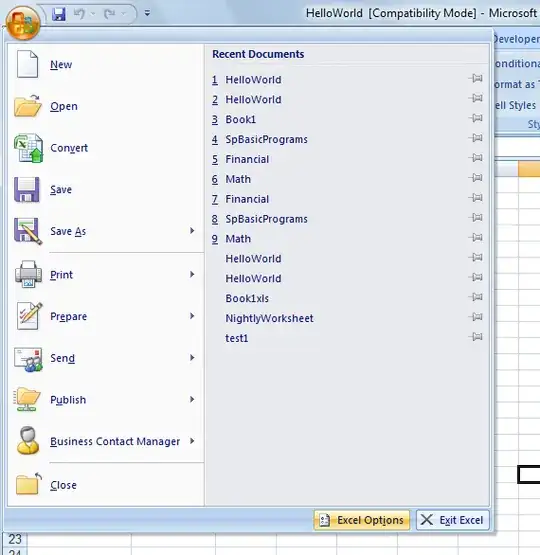This screenshot has width=540, height=555.
Task: Select row header 23 in the worksheet
Action: click(x=15, y=539)
